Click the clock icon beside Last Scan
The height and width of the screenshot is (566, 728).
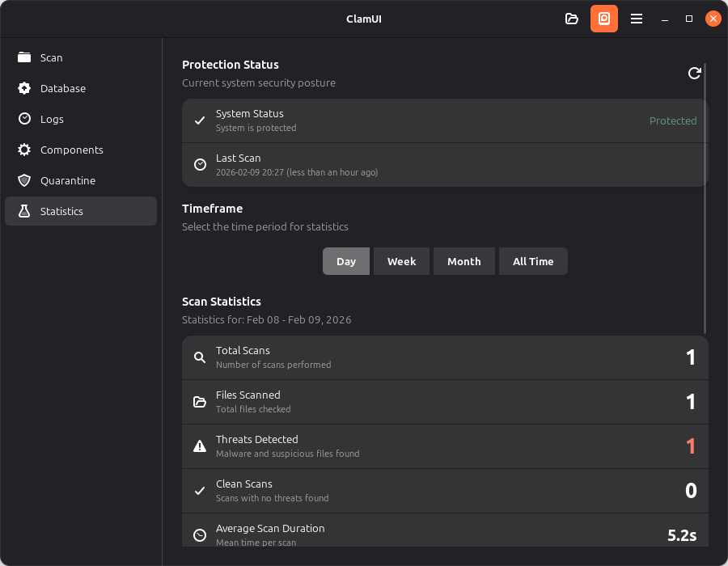click(x=200, y=165)
